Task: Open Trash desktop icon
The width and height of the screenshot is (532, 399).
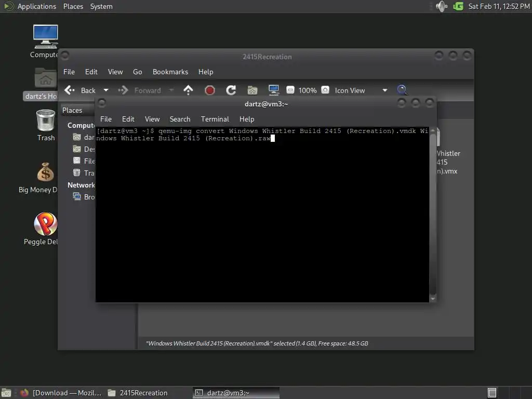Action: click(x=46, y=125)
